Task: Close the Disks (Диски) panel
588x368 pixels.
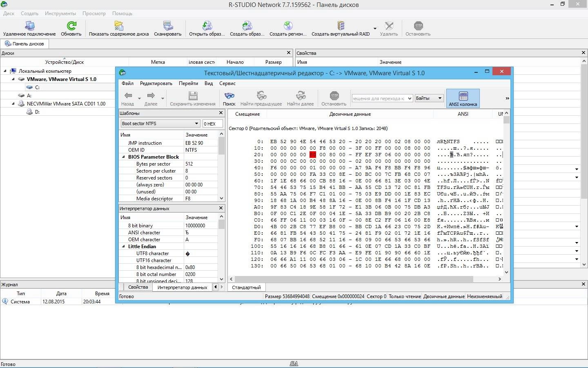Action: click(x=289, y=53)
